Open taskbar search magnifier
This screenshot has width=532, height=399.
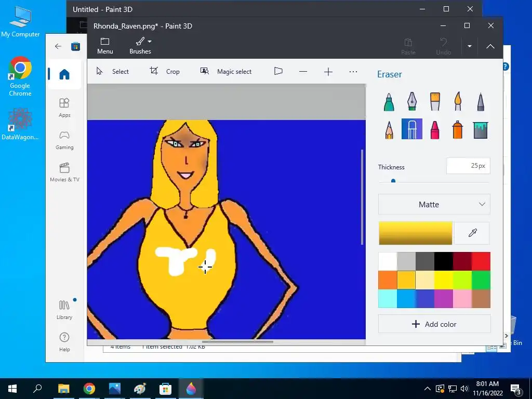[x=37, y=389]
